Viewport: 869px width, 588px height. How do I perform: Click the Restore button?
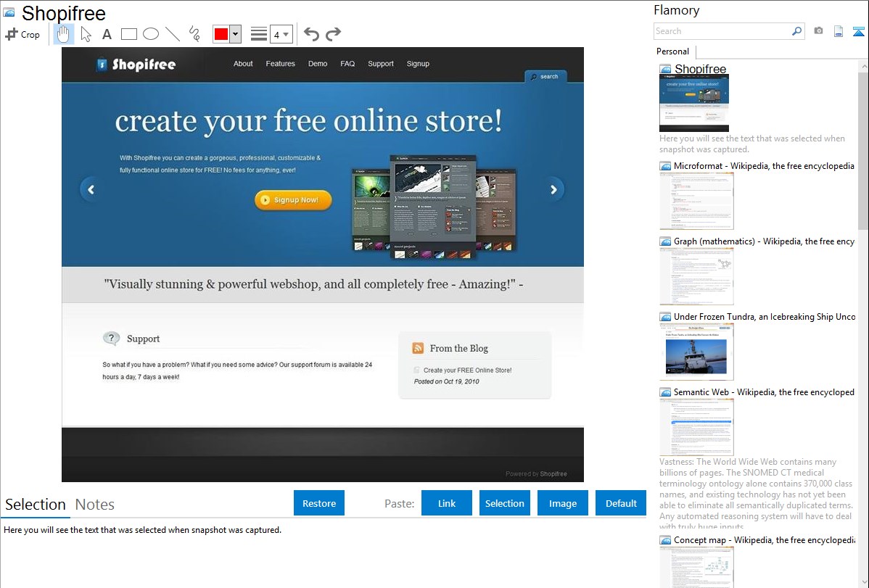pos(319,503)
